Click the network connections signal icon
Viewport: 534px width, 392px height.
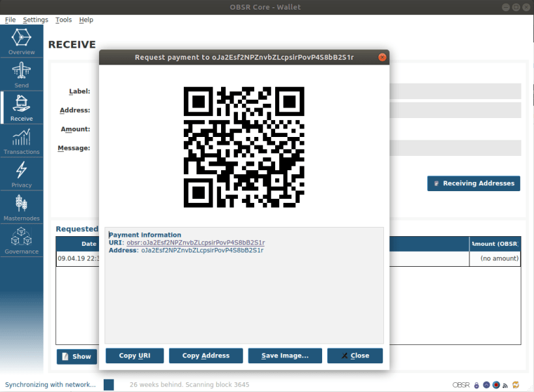pyautogui.click(x=505, y=385)
